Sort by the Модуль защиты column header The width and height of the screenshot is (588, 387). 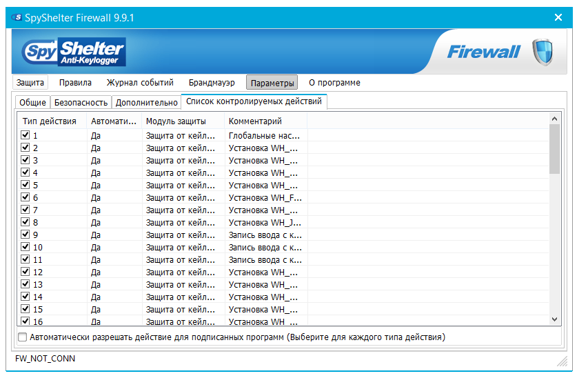click(x=183, y=121)
